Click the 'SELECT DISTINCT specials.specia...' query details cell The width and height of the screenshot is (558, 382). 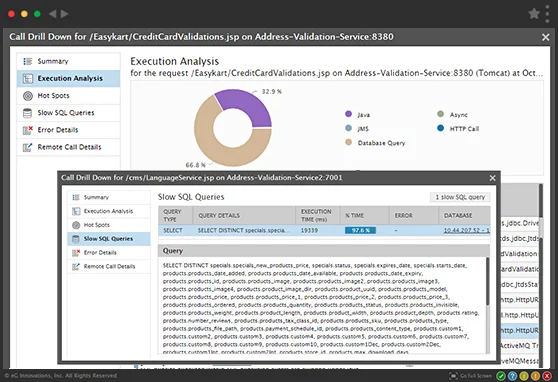click(243, 231)
